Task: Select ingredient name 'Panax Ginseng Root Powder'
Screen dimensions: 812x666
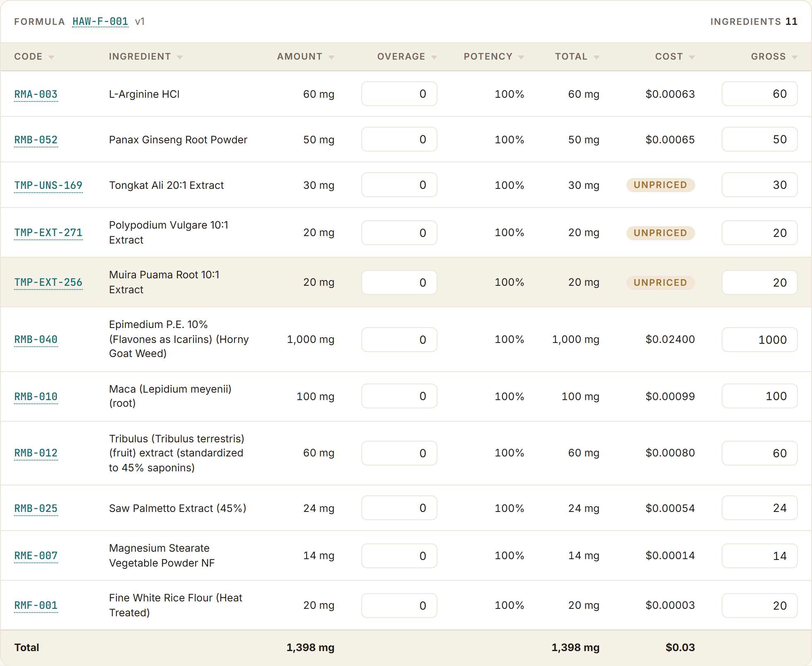Action: [178, 140]
